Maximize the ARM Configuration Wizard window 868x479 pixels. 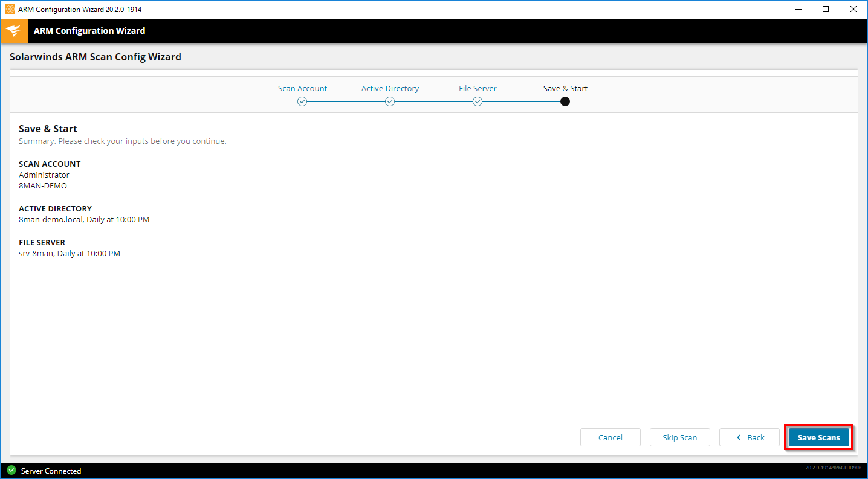tap(826, 9)
